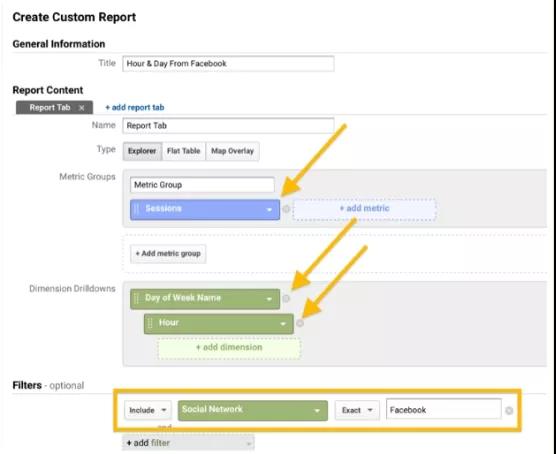556x454 pixels.
Task: Close the Report Tab with the x icon
Action: [x=82, y=108]
